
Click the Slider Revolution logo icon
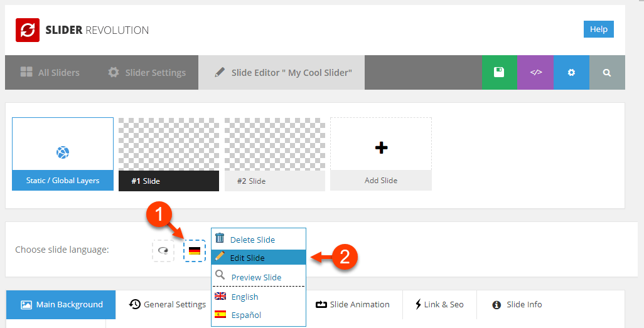click(x=28, y=29)
